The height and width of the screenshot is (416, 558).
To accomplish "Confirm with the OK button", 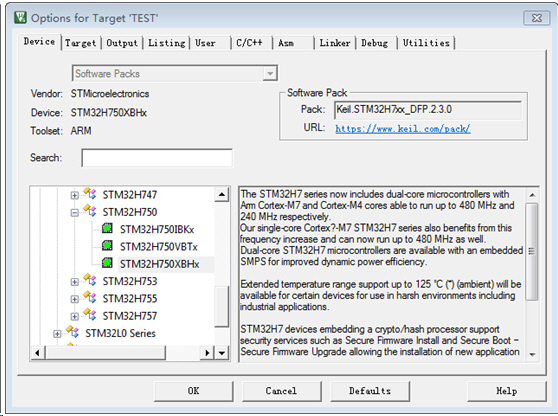I will (194, 391).
